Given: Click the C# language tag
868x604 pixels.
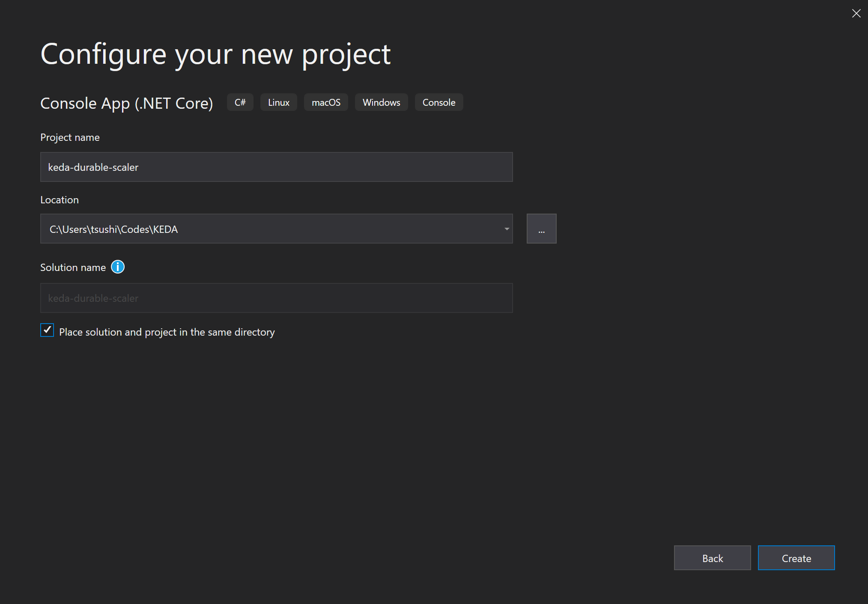Looking at the screenshot, I should pos(240,103).
